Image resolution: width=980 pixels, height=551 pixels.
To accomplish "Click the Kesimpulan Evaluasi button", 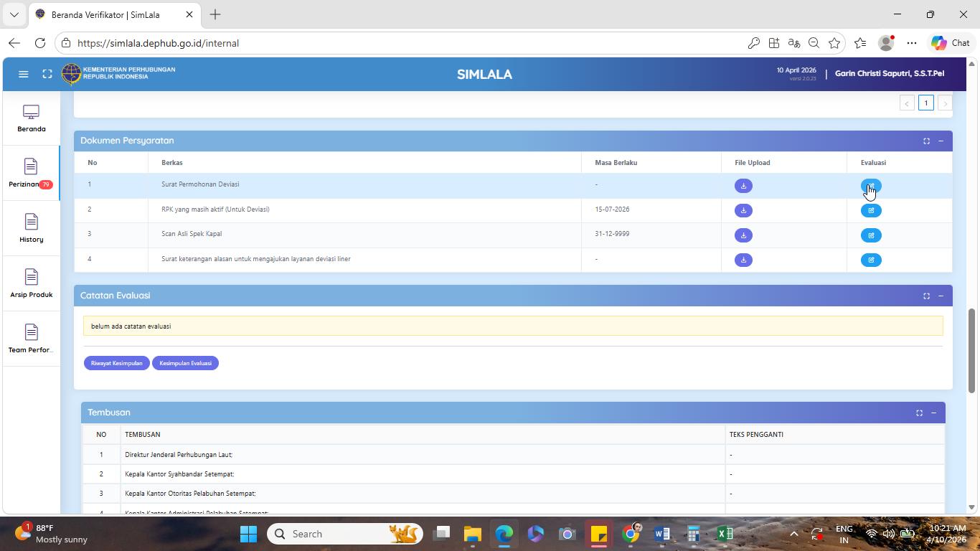I will (x=185, y=363).
